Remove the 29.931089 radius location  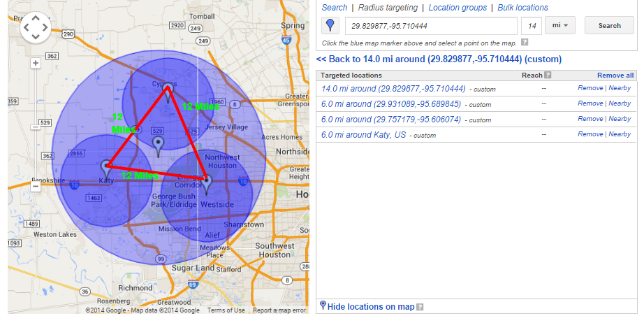590,103
